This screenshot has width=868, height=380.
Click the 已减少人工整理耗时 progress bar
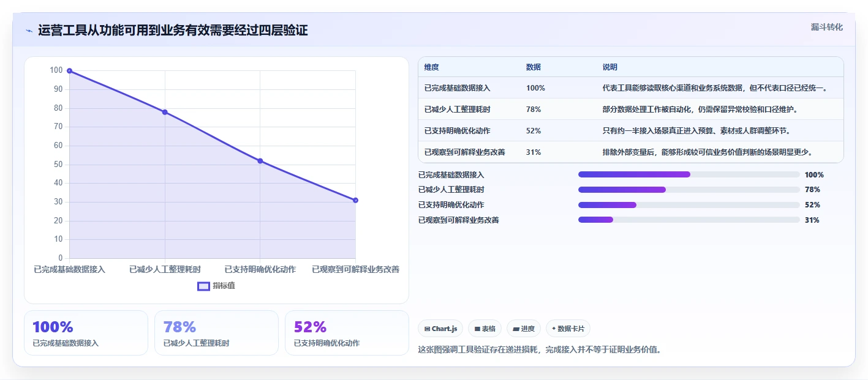click(x=689, y=190)
